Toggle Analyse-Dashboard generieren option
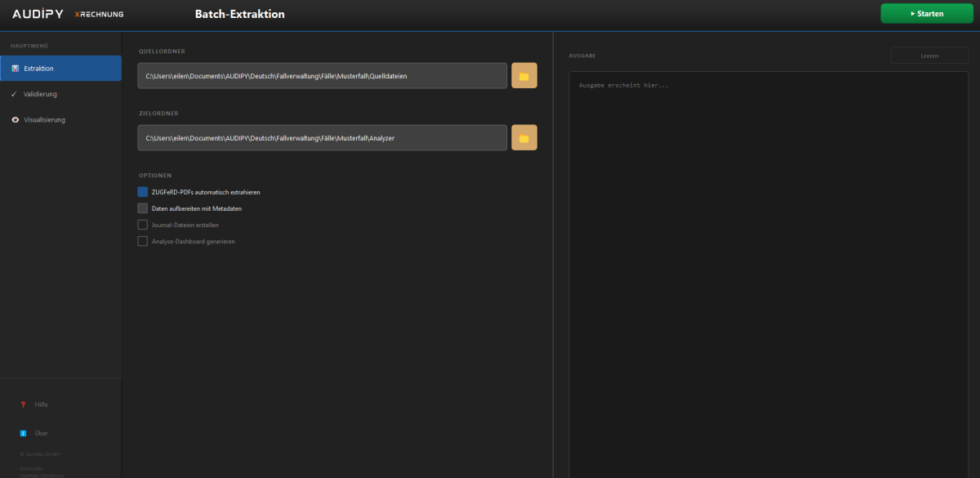 [x=143, y=241]
